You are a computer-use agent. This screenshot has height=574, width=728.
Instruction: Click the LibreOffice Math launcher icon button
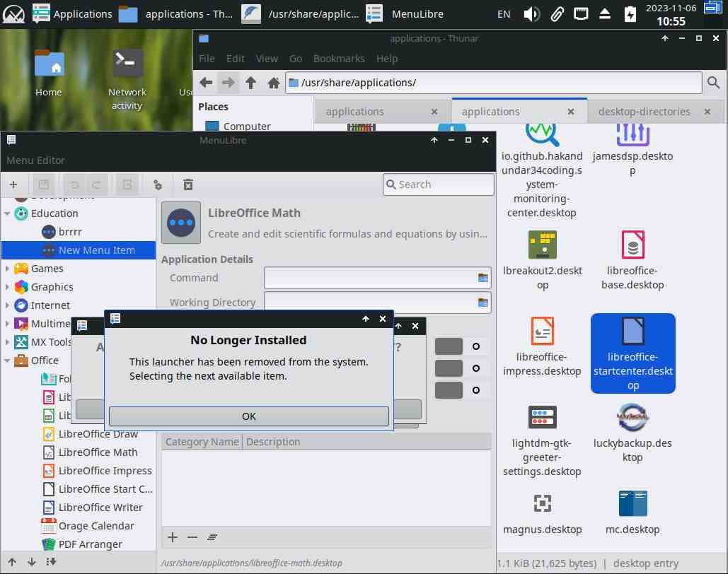coord(183,223)
